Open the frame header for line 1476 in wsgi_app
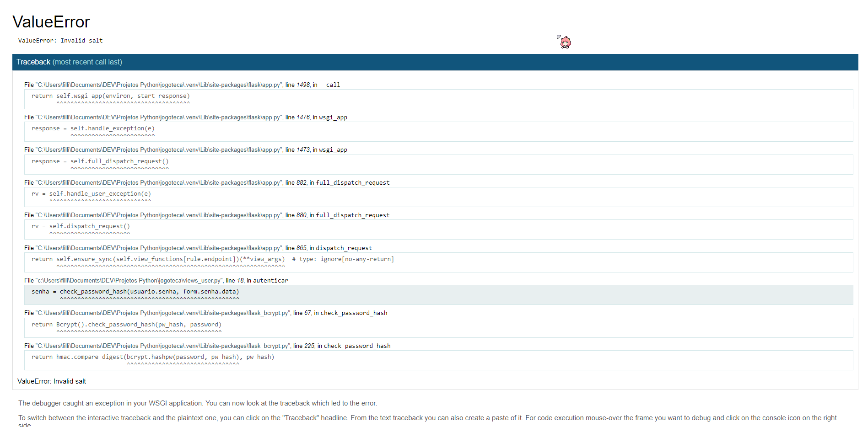Screen dimensions: 868x427 point(186,117)
